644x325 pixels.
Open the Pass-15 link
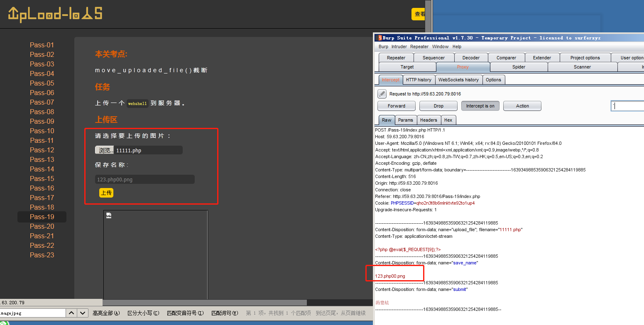pyautogui.click(x=42, y=178)
